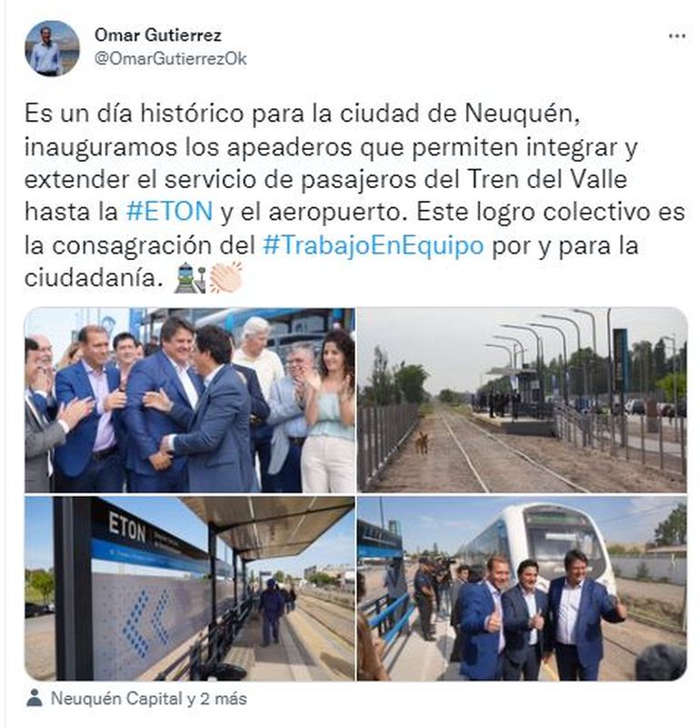Viewport: 700px width, 728px height.
Task: Click Omar Gutierrez profile avatar
Action: [x=52, y=48]
